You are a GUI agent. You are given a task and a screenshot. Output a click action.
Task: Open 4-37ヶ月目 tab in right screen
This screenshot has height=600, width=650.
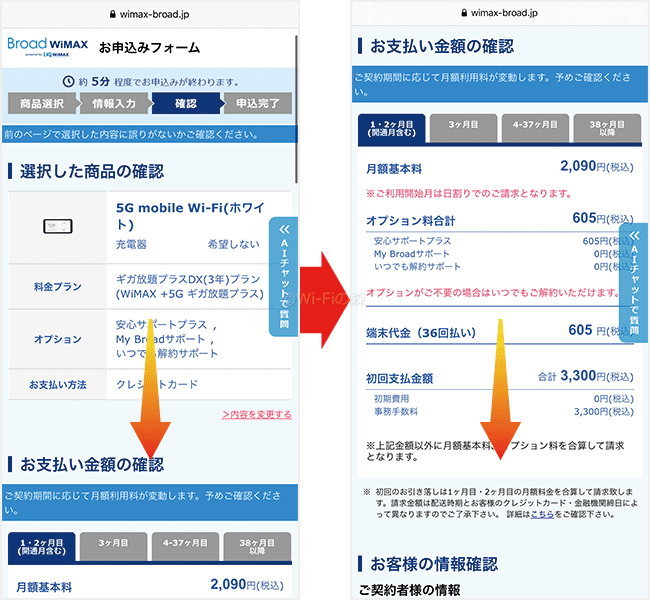535,128
